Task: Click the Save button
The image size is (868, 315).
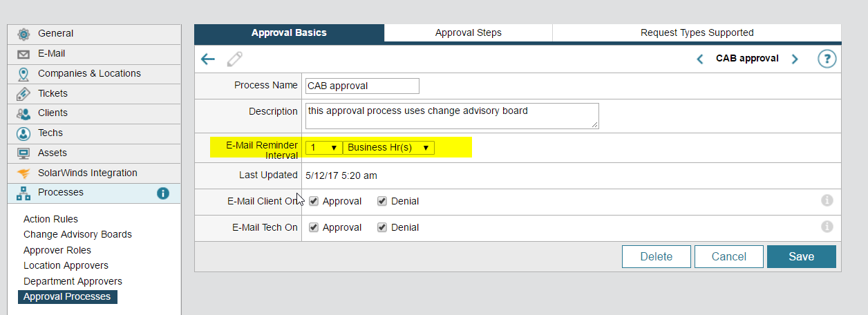Action: click(x=801, y=256)
